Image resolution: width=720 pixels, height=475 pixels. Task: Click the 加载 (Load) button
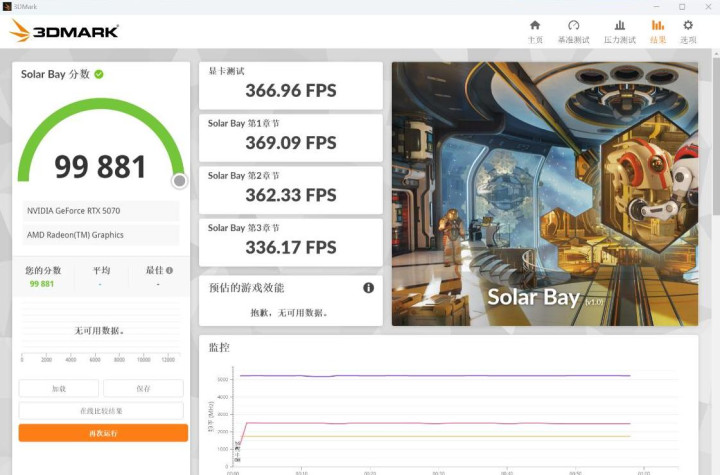59,388
